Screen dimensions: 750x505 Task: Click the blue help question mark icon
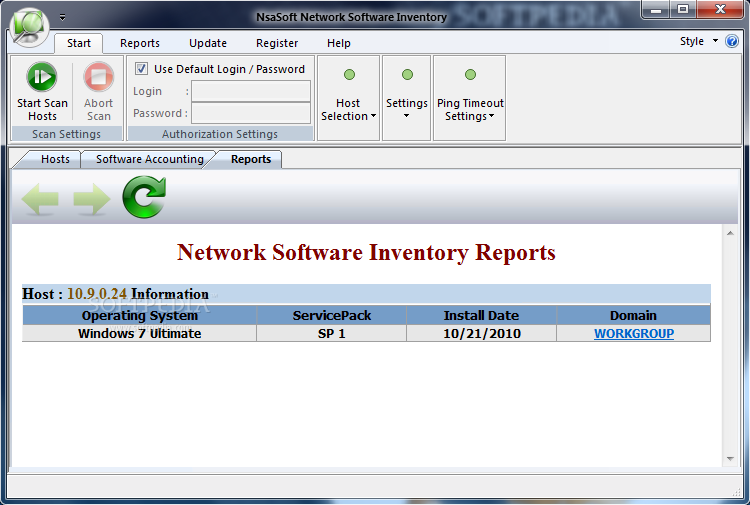pyautogui.click(x=731, y=42)
